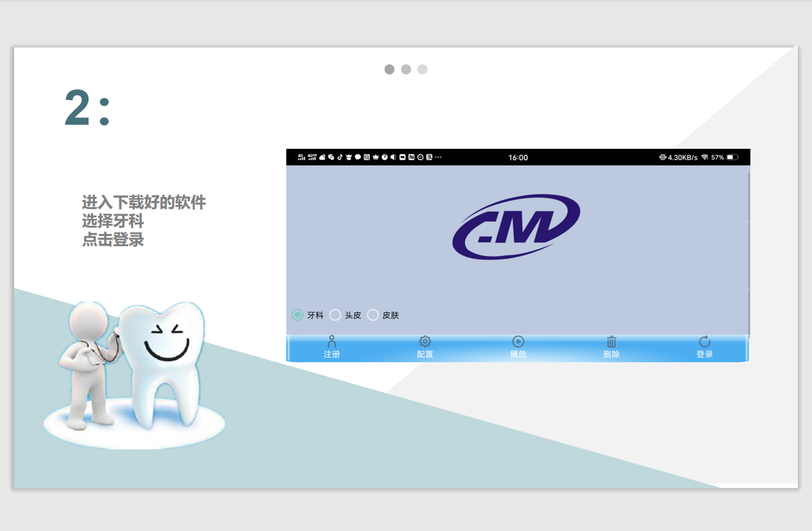Viewport: 812px width, 531px height.
Task: Go to the darkest page indicator dot
Action: click(x=390, y=69)
